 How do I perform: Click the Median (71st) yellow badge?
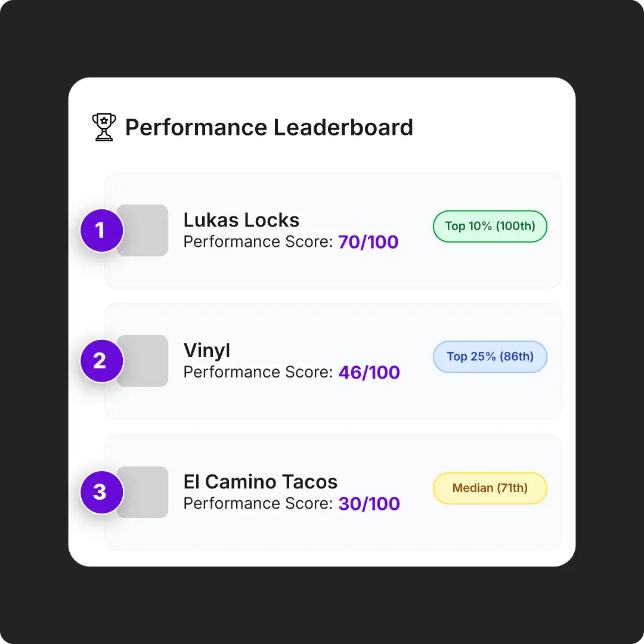click(490, 488)
